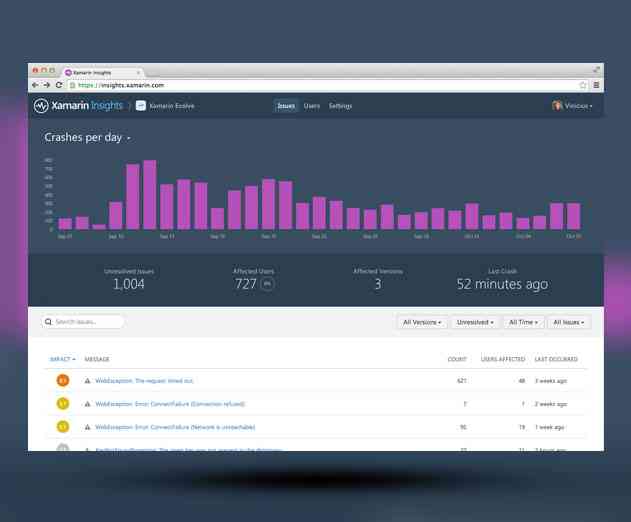Screen dimensions: 631x522
Task: Click 2 weeks ago in Connection refused row
Action: click(x=551, y=404)
